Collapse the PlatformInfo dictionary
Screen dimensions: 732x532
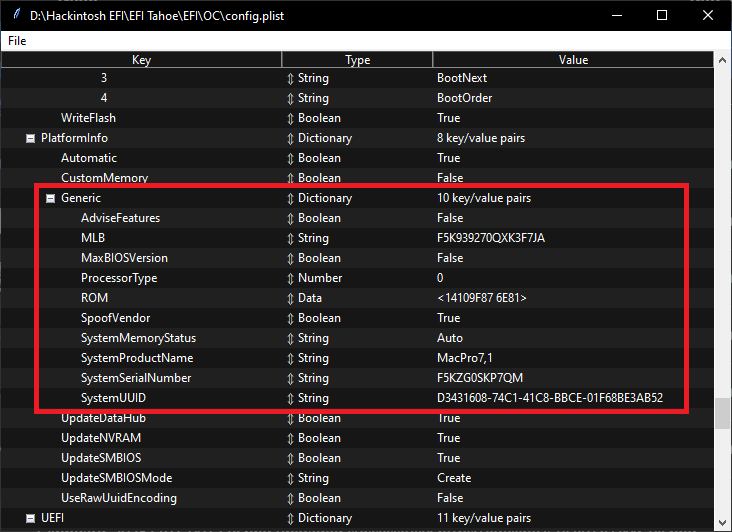click(x=30, y=139)
